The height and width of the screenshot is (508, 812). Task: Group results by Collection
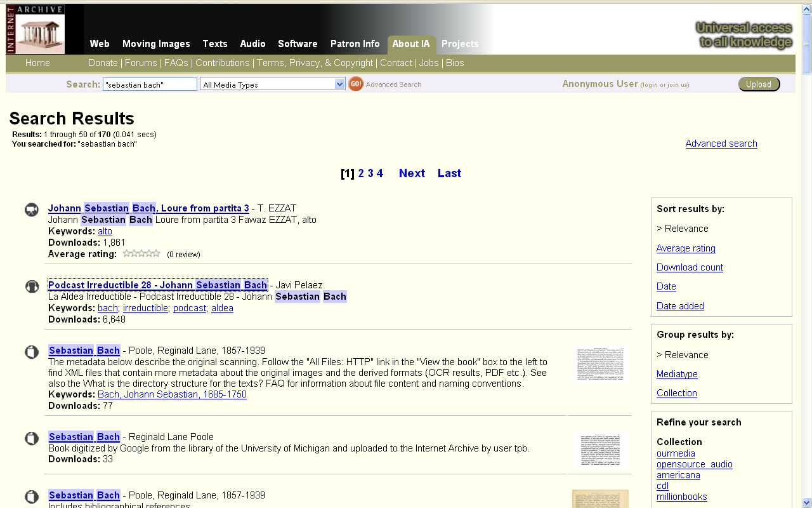[677, 393]
